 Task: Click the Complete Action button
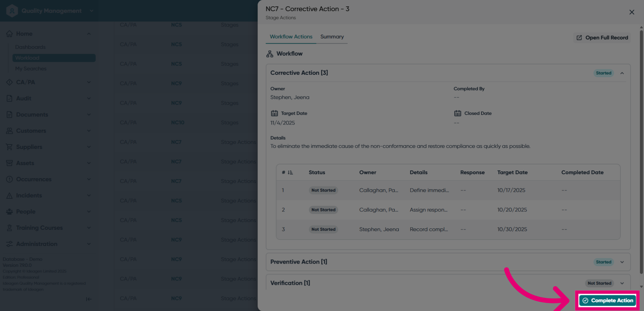click(607, 300)
